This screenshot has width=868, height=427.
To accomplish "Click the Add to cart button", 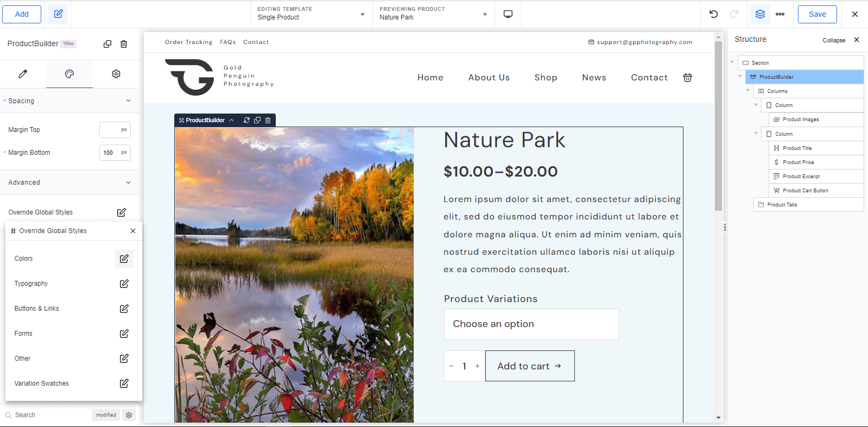I will (529, 366).
